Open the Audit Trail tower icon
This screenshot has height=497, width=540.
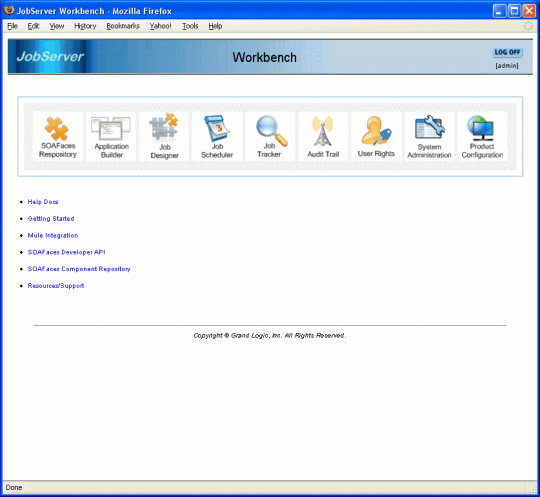click(x=323, y=131)
